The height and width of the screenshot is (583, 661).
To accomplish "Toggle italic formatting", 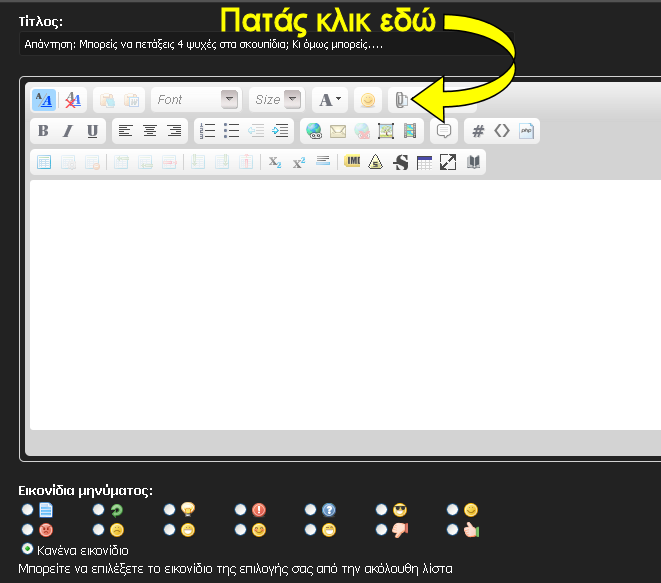I will coord(67,131).
